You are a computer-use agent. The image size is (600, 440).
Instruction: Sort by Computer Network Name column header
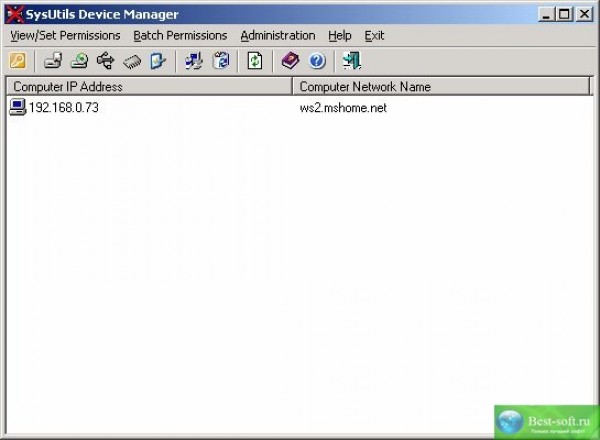tap(441, 86)
